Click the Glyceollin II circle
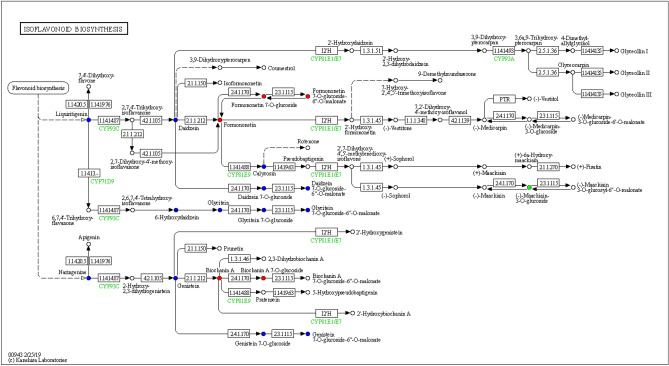Viewport: 669px width, 366px height. click(x=617, y=73)
